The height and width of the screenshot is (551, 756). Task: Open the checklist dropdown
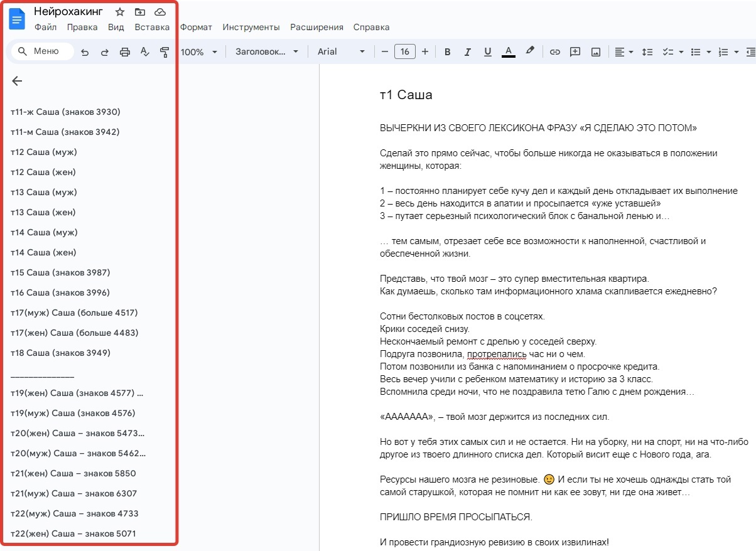[681, 52]
